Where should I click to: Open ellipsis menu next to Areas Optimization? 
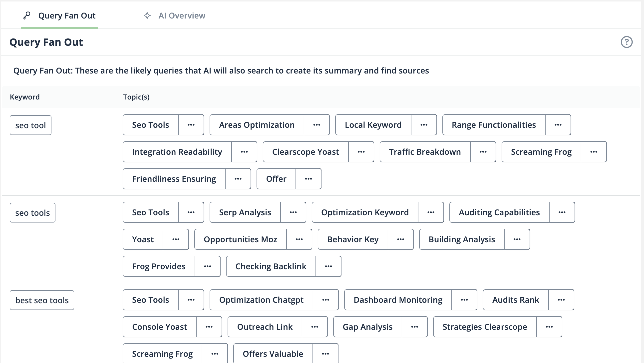click(317, 125)
